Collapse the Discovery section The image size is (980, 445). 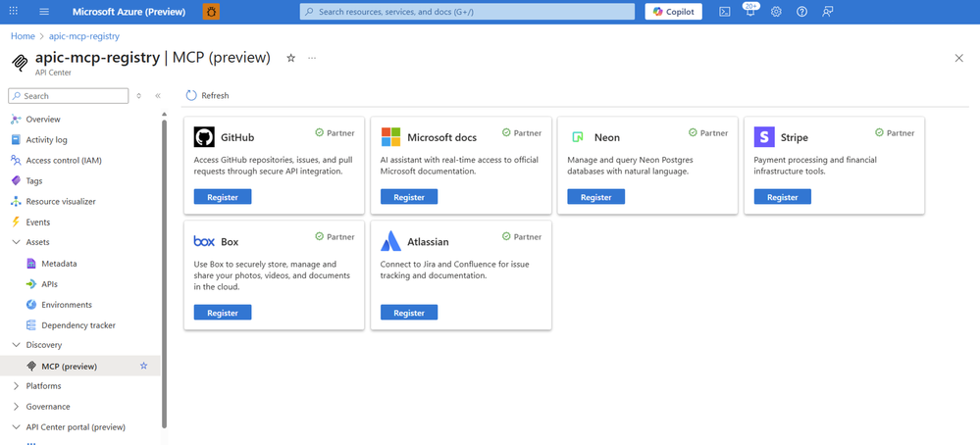pyautogui.click(x=17, y=344)
